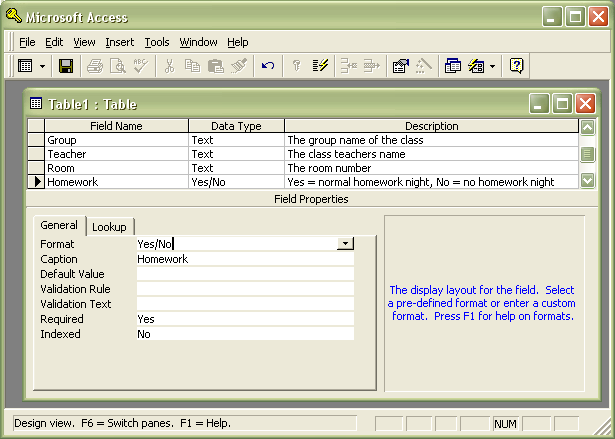Click the Homework field name cell
Viewport: 615px width, 439px height.
(x=116, y=182)
